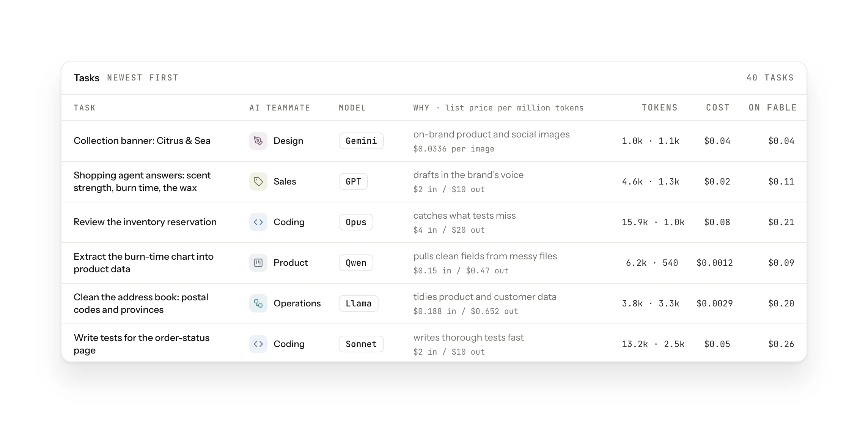
Task: Click the '$0.188 in / $0.652 out' price
Action: 465,311
